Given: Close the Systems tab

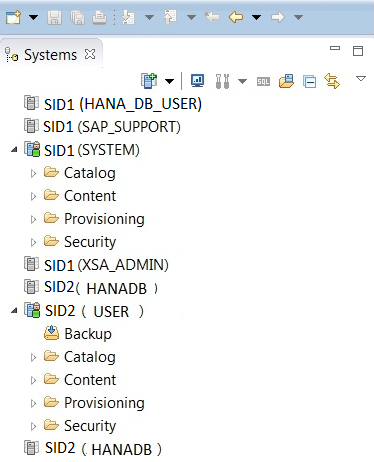Looking at the screenshot, I should click(90, 54).
